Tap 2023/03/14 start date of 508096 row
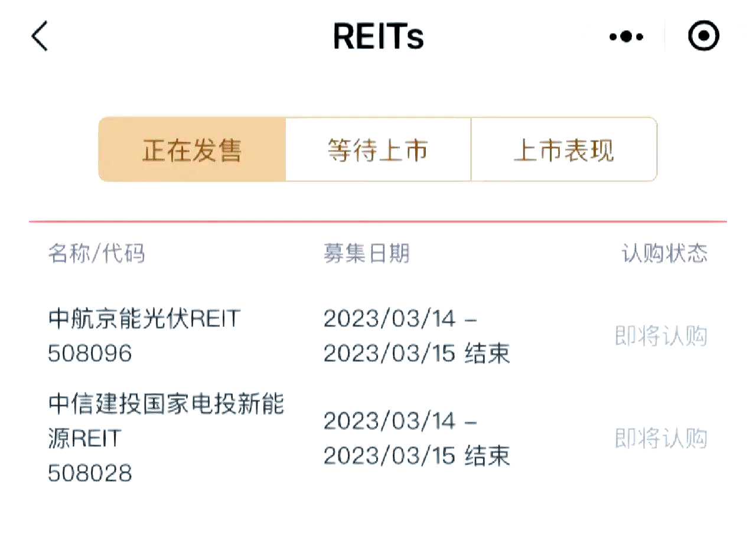Screen dimensions: 756x549 coord(390,319)
